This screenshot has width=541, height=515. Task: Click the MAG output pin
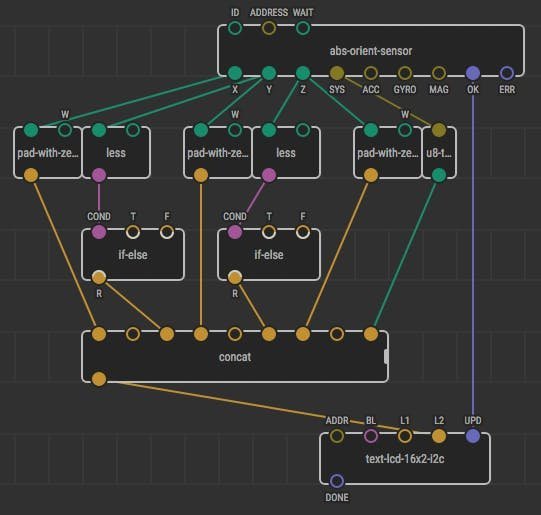(x=439, y=73)
